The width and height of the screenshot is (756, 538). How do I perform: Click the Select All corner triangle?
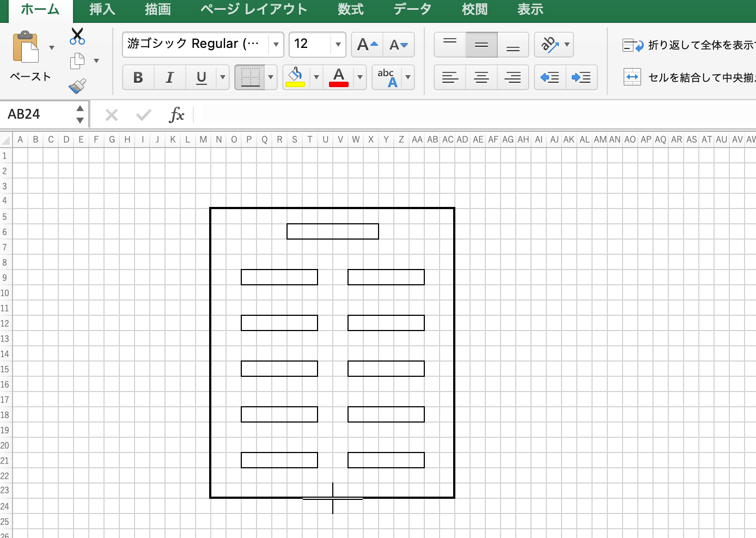pyautogui.click(x=6, y=140)
